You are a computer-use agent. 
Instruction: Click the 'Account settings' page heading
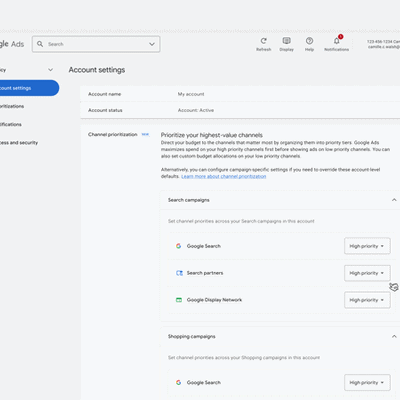coord(97,70)
